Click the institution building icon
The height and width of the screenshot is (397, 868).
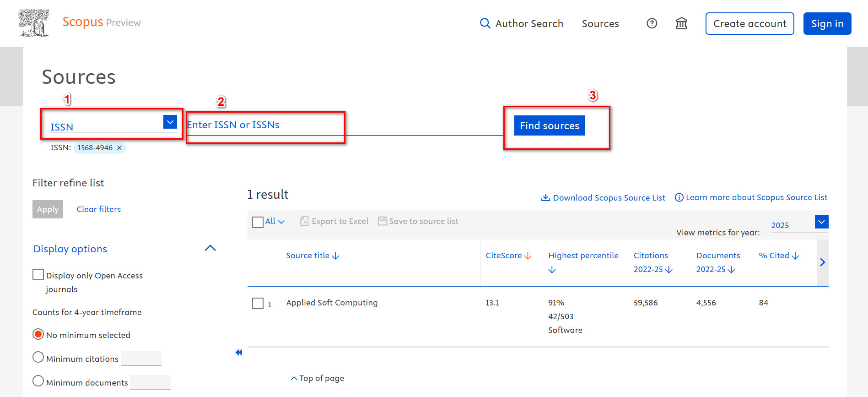pyautogui.click(x=682, y=23)
